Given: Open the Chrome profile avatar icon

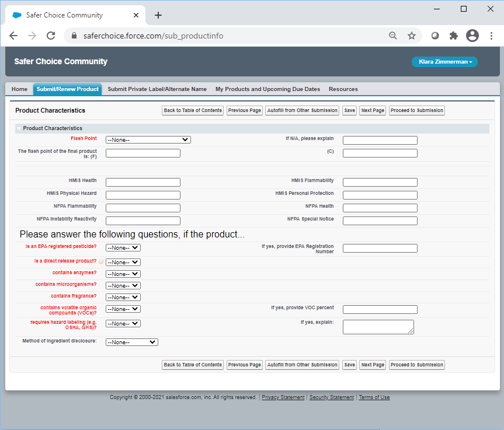Looking at the screenshot, I should (472, 36).
